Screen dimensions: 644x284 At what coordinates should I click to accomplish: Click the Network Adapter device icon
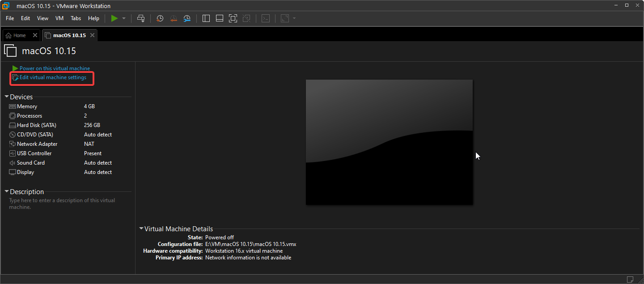(13, 144)
